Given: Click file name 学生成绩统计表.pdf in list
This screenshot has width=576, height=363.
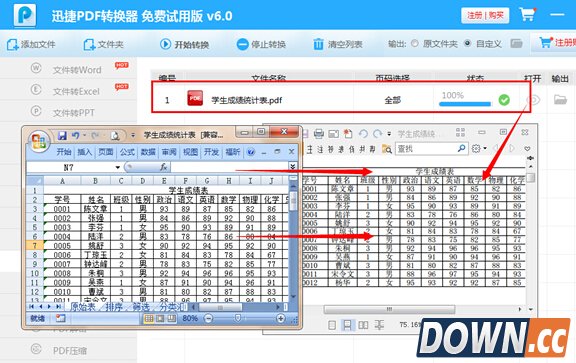Looking at the screenshot, I should pyautogui.click(x=247, y=100).
